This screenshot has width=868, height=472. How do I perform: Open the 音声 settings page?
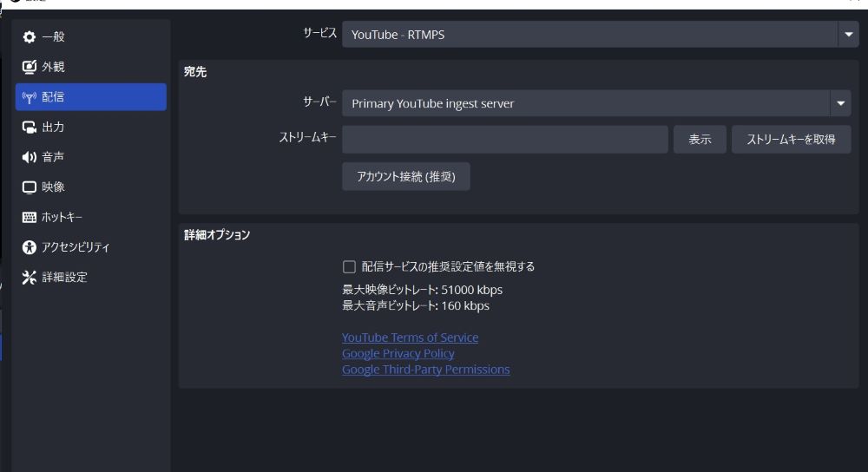91,157
